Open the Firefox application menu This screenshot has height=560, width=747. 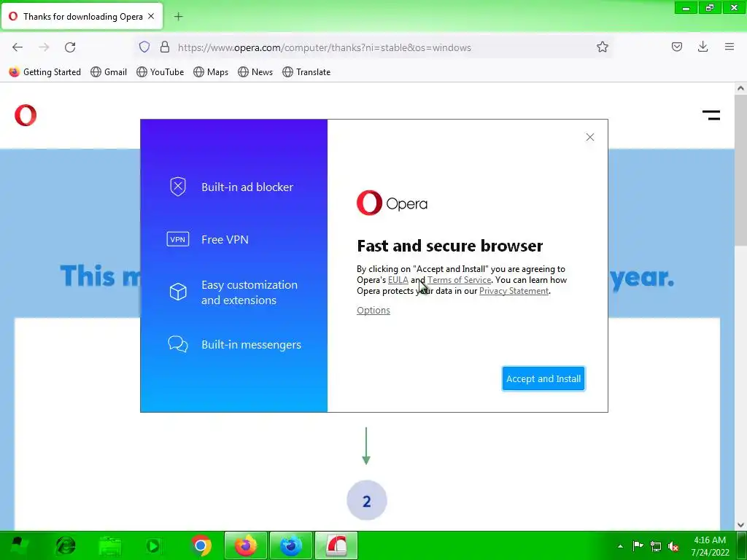coord(729,47)
